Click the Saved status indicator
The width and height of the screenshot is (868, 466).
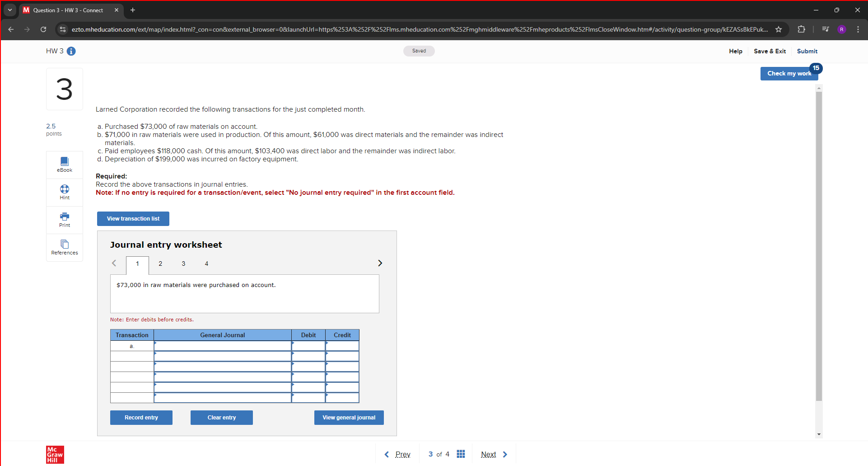(x=419, y=51)
